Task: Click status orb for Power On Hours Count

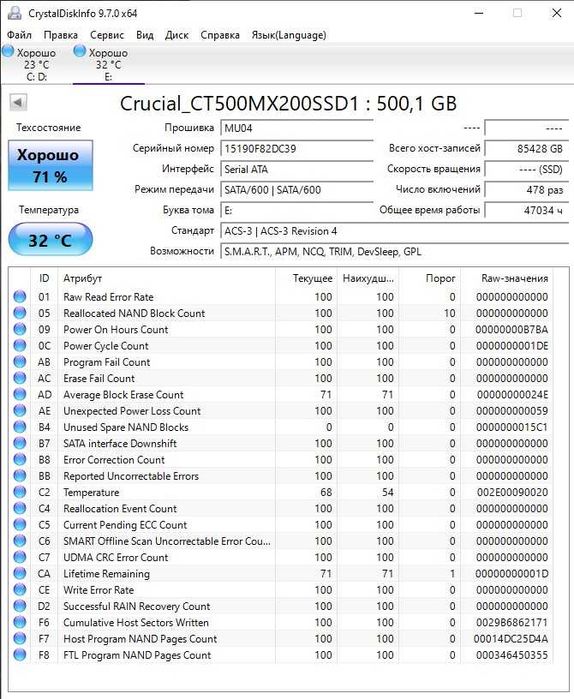Action: [x=20, y=329]
